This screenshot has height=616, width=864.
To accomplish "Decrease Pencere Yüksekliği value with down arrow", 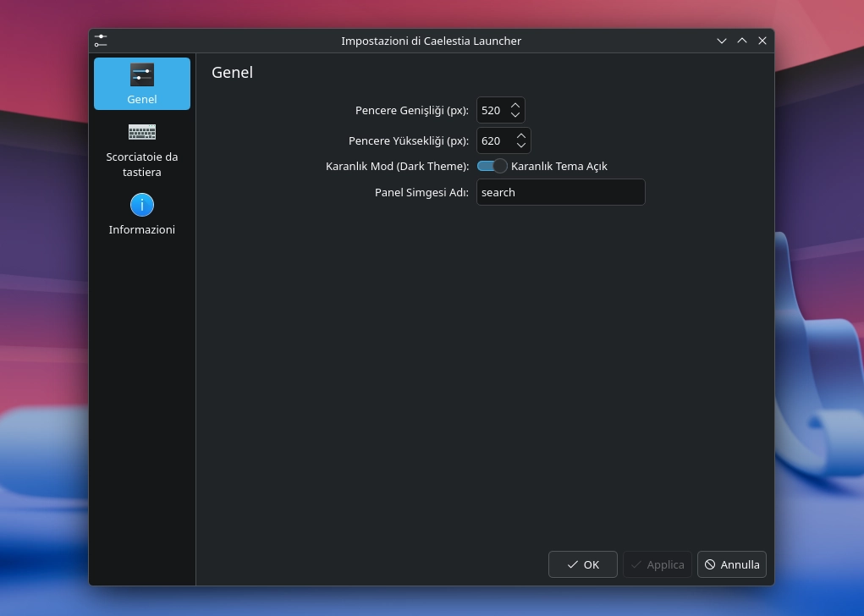I will pos(521,145).
